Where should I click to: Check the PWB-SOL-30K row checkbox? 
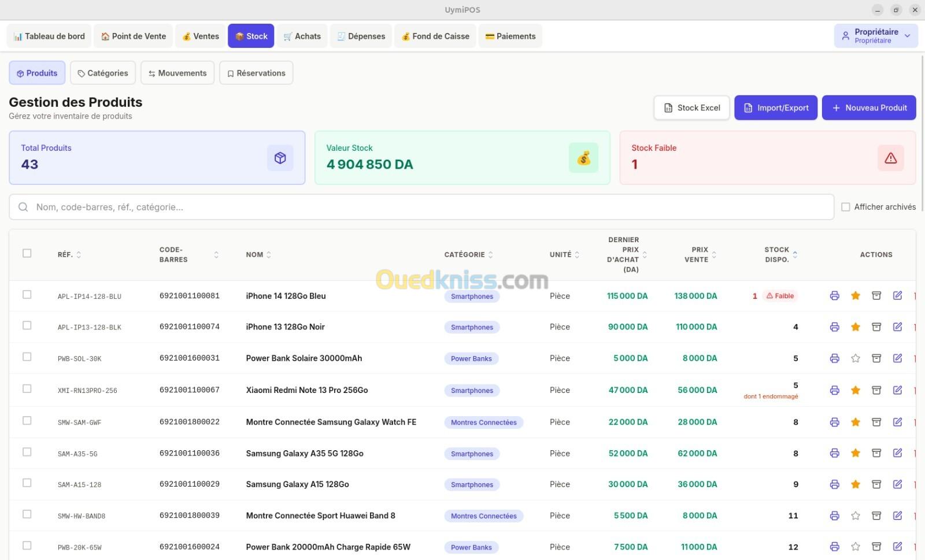click(x=27, y=357)
